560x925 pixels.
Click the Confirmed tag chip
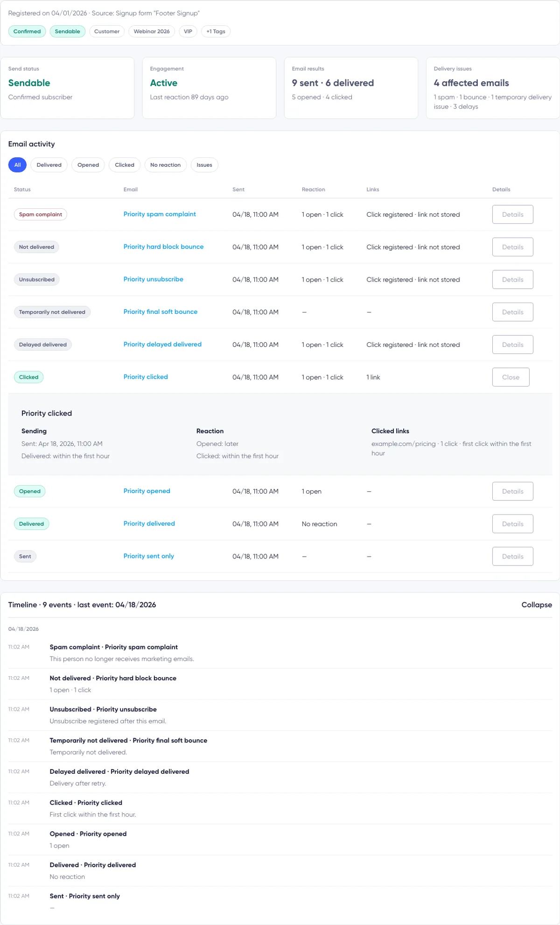coord(27,31)
